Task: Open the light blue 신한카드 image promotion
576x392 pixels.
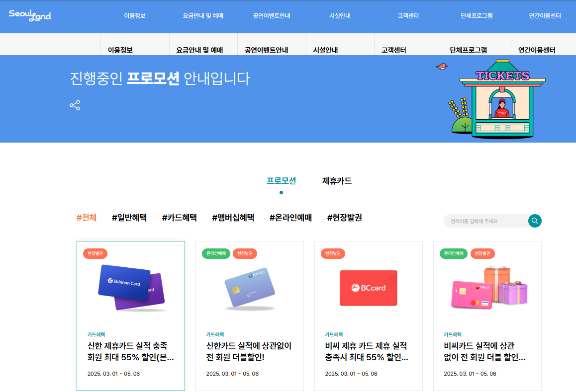Action: pyautogui.click(x=250, y=289)
